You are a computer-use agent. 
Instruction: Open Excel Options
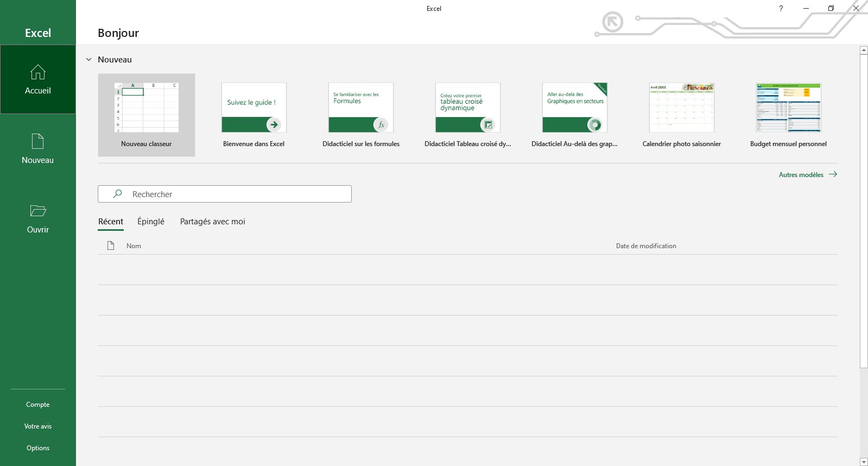(x=38, y=448)
